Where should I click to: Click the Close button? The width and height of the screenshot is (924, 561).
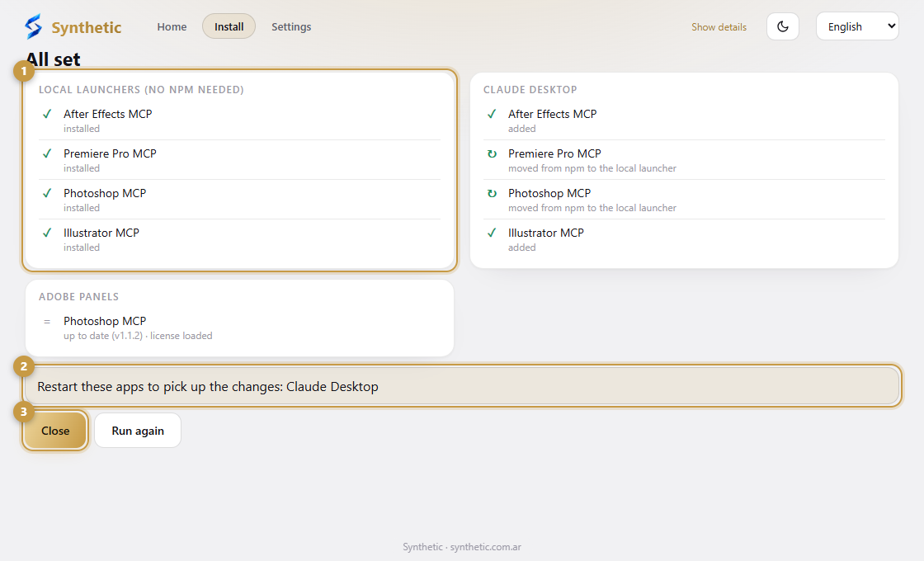(x=55, y=431)
